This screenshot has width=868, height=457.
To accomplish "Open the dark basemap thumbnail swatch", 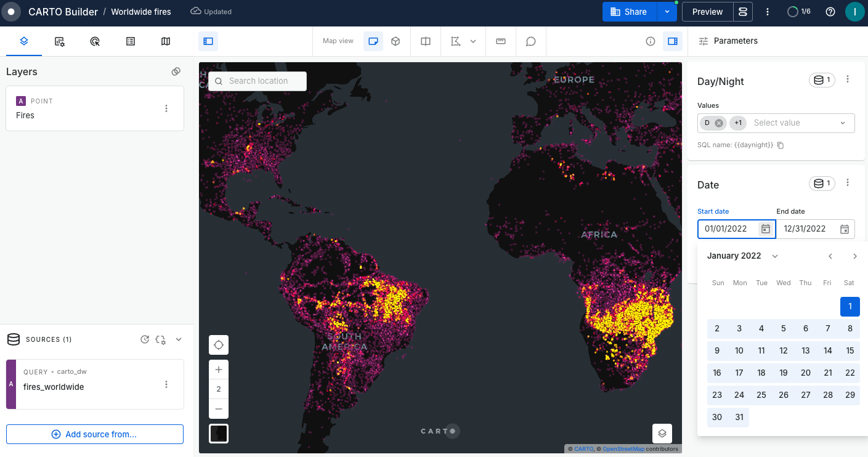I will tap(219, 433).
